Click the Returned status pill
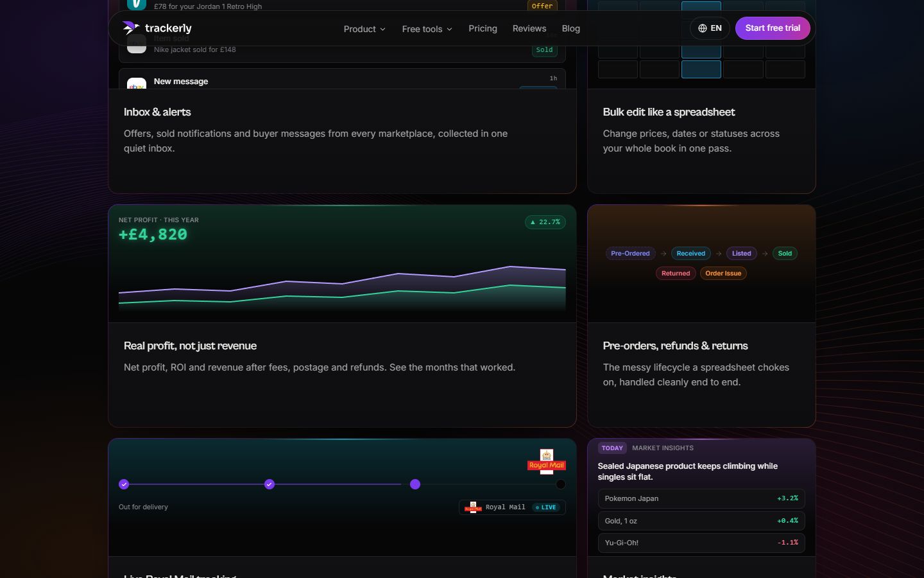 676,274
